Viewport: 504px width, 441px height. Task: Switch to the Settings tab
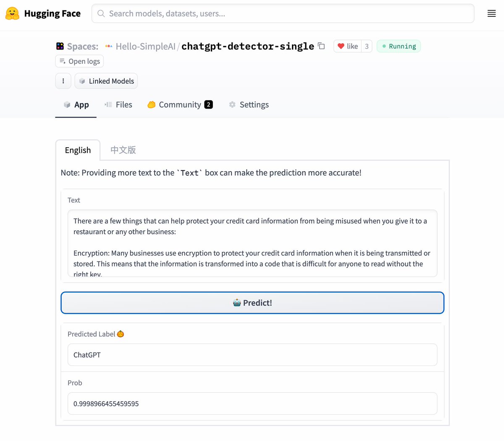coord(249,104)
